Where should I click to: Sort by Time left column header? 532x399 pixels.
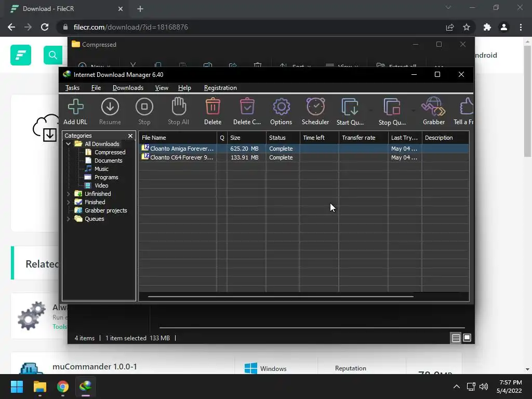tap(320, 138)
